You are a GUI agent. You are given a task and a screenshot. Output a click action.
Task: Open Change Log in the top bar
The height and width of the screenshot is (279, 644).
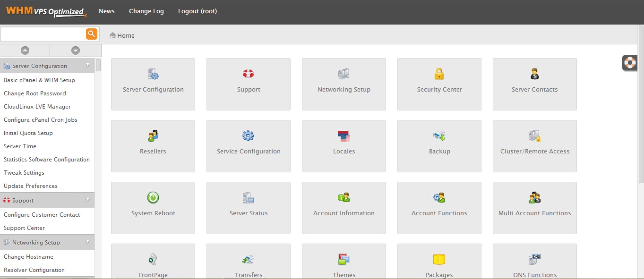[x=146, y=11]
